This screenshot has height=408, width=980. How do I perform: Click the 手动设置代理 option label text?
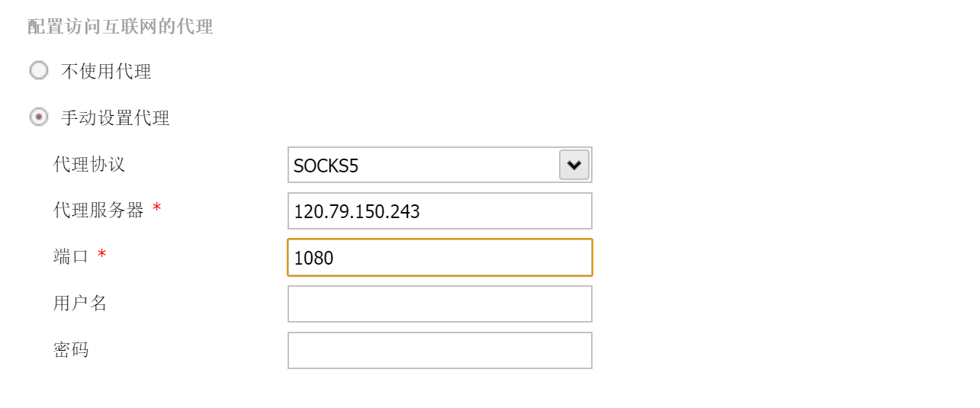tap(115, 118)
